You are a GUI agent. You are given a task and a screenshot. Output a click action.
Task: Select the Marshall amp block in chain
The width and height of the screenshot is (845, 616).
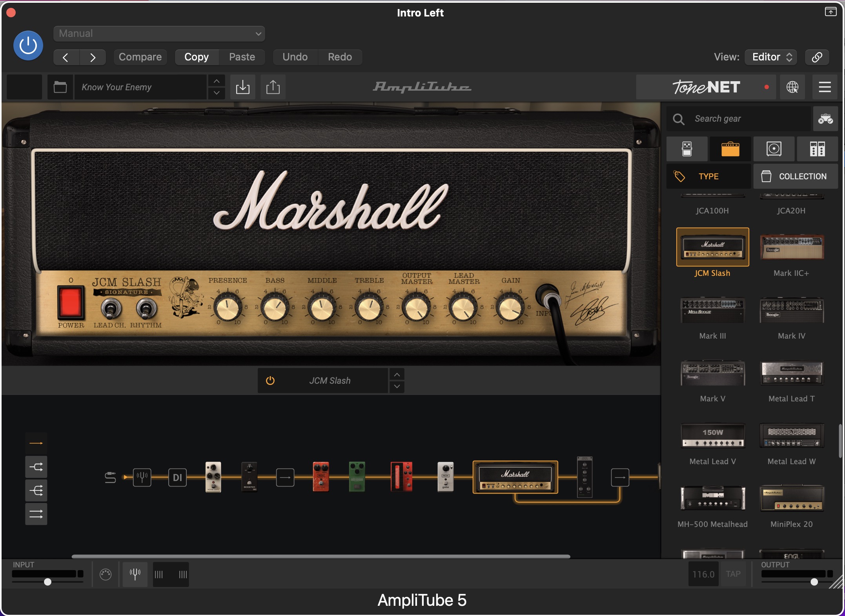click(515, 477)
